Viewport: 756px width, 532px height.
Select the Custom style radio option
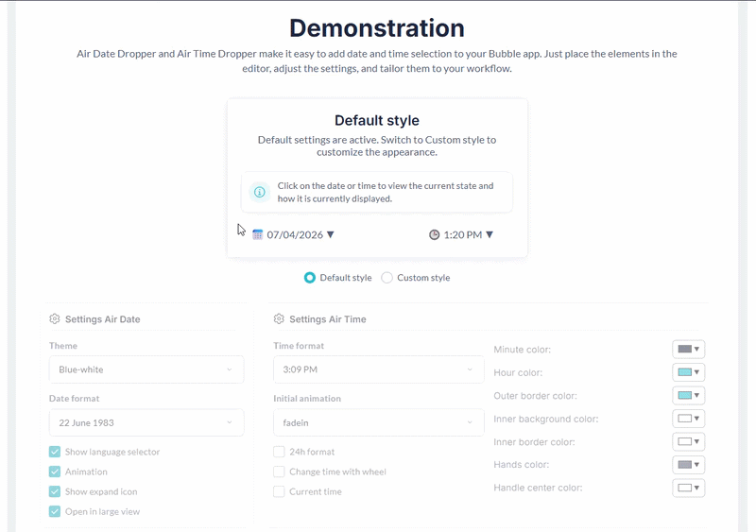click(x=387, y=278)
